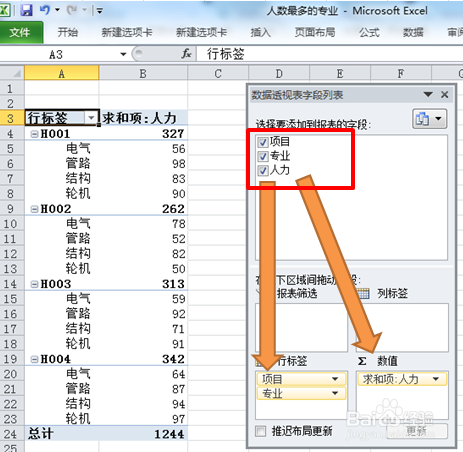The width and height of the screenshot is (463, 452).
Task: Click the 结构 cell in row 22
Action: (61, 404)
